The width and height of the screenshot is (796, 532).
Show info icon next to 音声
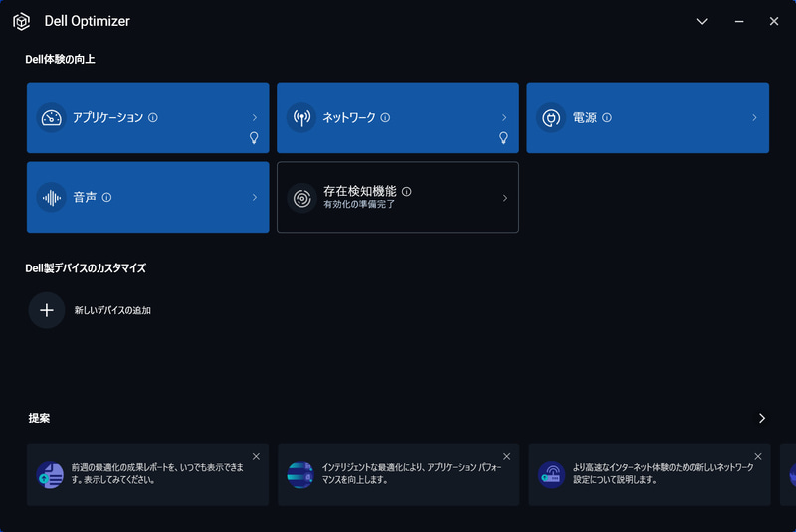[106, 197]
